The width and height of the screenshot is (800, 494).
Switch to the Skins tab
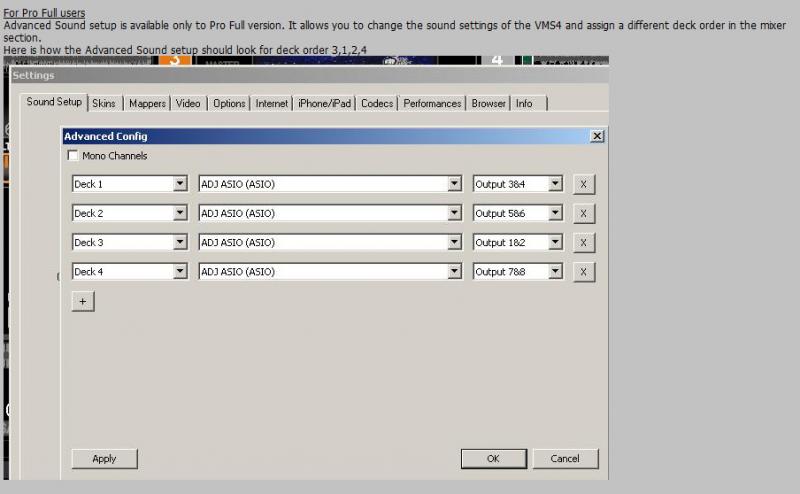[104, 103]
